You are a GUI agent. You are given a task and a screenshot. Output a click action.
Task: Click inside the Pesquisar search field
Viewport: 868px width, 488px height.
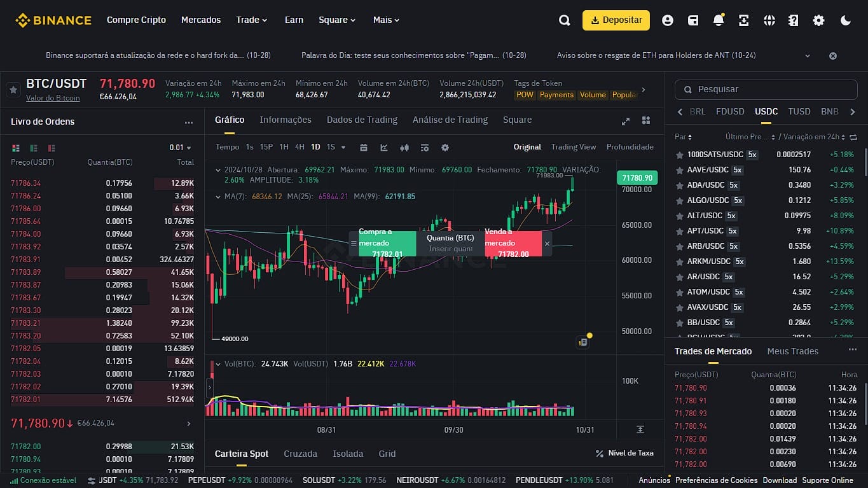(766, 90)
